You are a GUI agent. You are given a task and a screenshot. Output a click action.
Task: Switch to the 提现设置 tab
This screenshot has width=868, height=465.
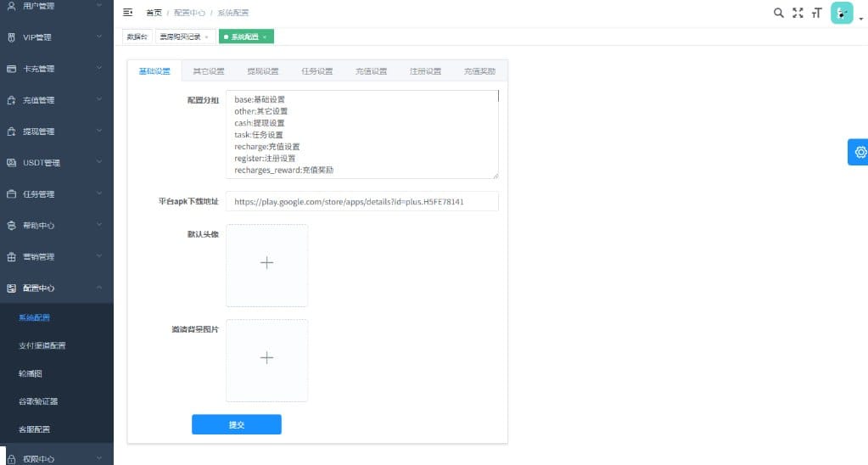263,71
